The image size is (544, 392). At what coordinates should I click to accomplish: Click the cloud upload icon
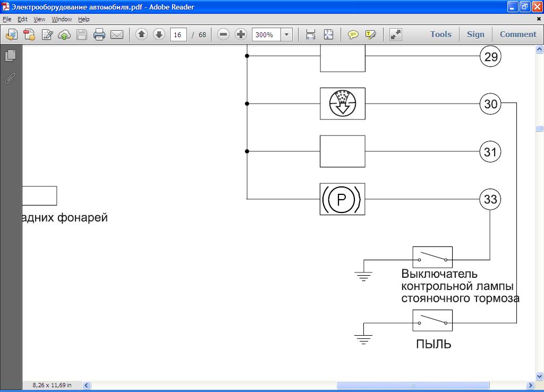(64, 35)
